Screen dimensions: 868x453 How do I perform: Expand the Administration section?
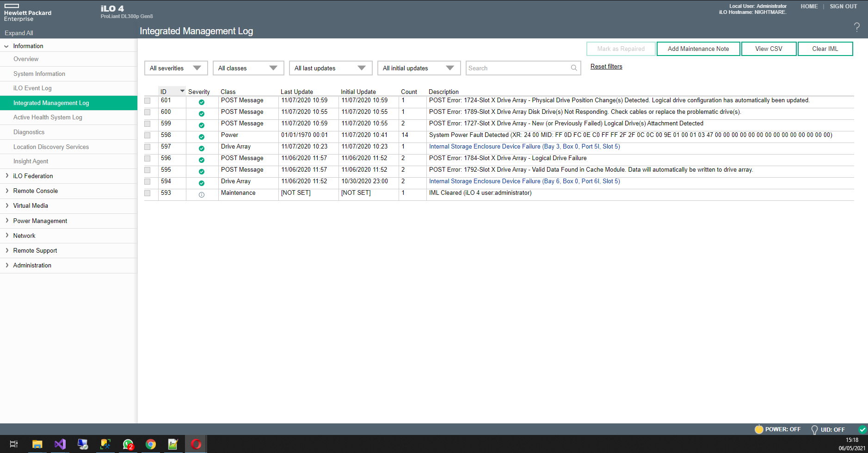[7, 265]
